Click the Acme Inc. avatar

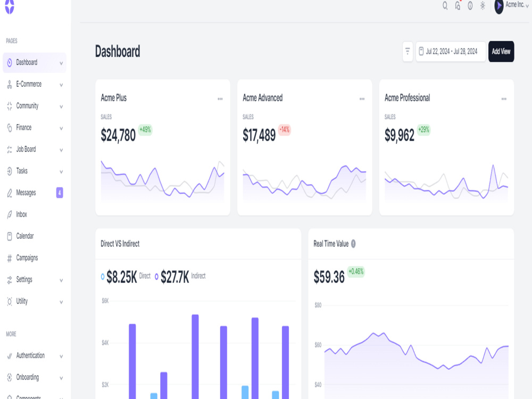coord(498,6)
